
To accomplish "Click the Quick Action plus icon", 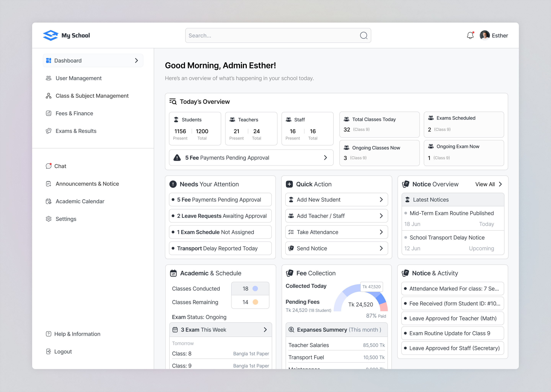I will 289,184.
